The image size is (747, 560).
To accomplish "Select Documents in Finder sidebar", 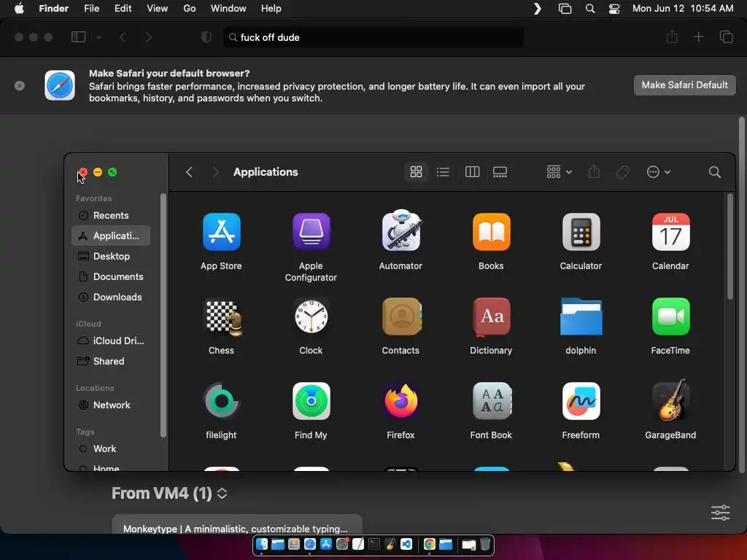I will point(110,276).
